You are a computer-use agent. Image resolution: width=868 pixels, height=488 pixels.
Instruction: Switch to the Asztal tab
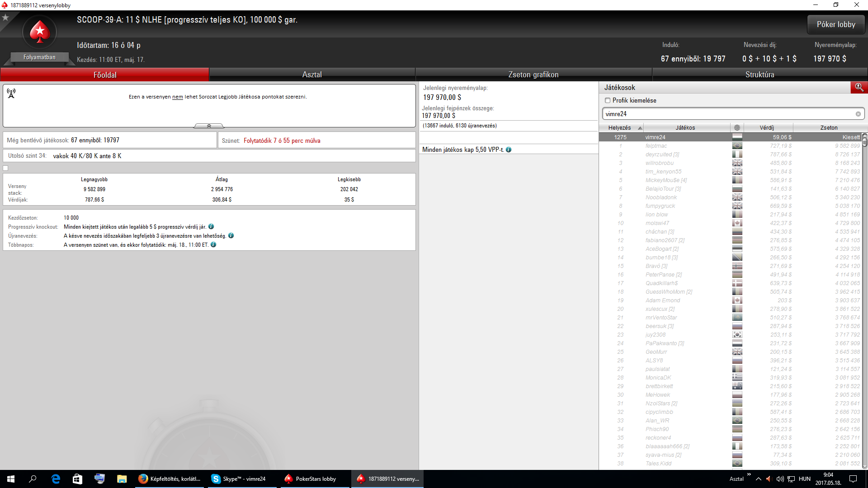click(312, 75)
